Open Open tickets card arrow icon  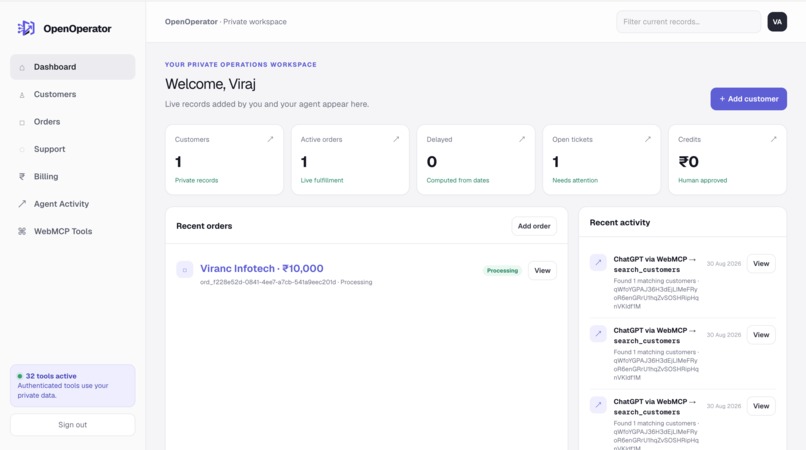click(x=648, y=139)
